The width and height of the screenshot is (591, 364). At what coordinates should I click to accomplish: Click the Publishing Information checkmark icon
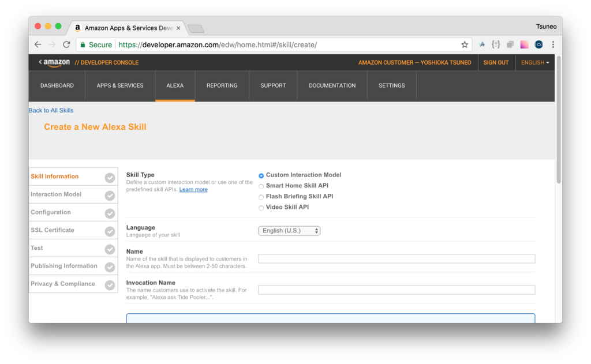click(x=110, y=267)
